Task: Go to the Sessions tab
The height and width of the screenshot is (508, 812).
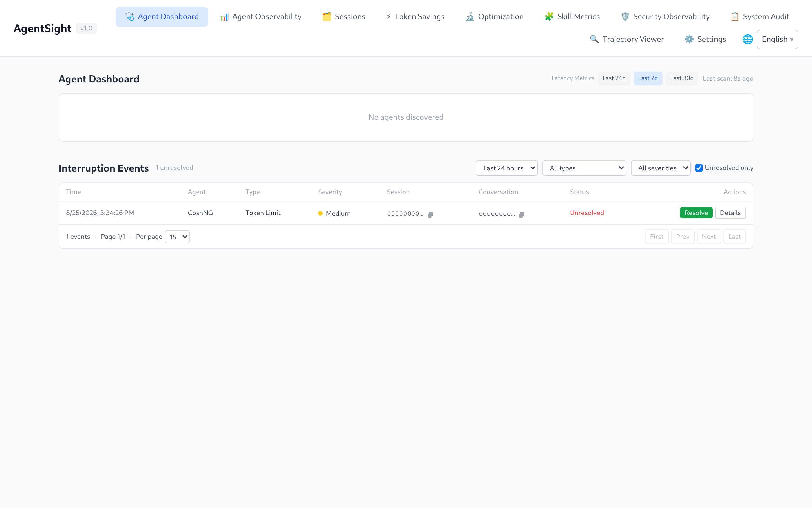Action: tap(344, 17)
